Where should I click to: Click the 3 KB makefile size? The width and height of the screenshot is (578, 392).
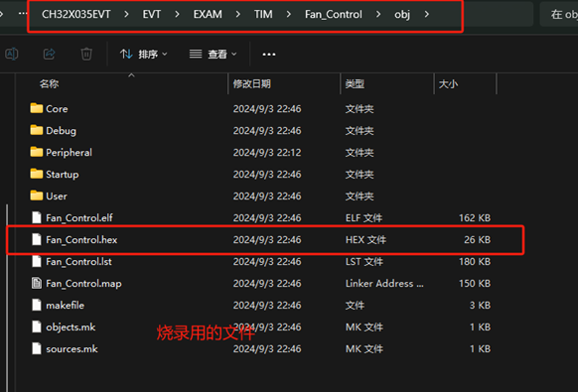pyautogui.click(x=480, y=305)
